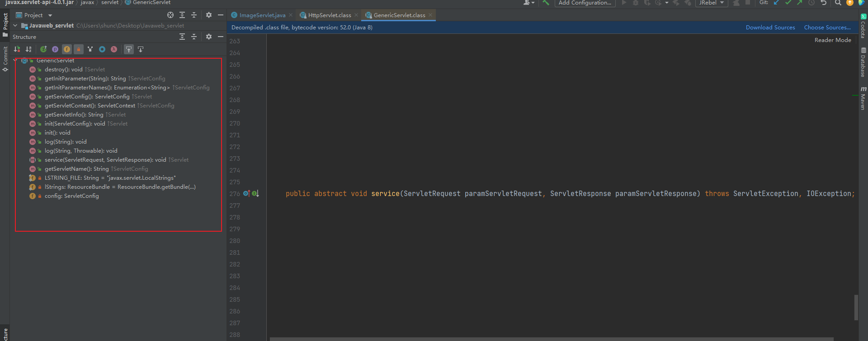The image size is (868, 341).
Task: Toggle Show Anonymous Classes blue circle
Action: [x=102, y=49]
